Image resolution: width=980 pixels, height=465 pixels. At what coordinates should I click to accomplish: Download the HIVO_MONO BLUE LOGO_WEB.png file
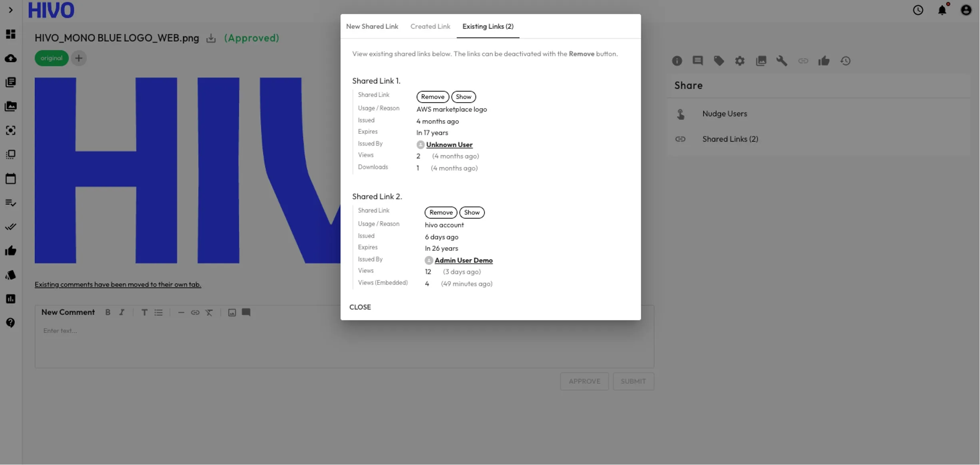211,38
